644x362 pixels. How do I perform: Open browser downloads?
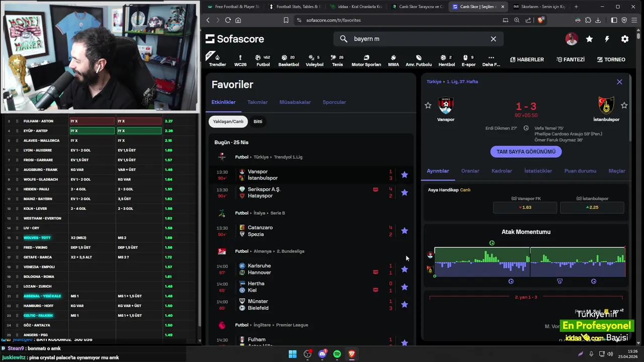[x=598, y=20]
